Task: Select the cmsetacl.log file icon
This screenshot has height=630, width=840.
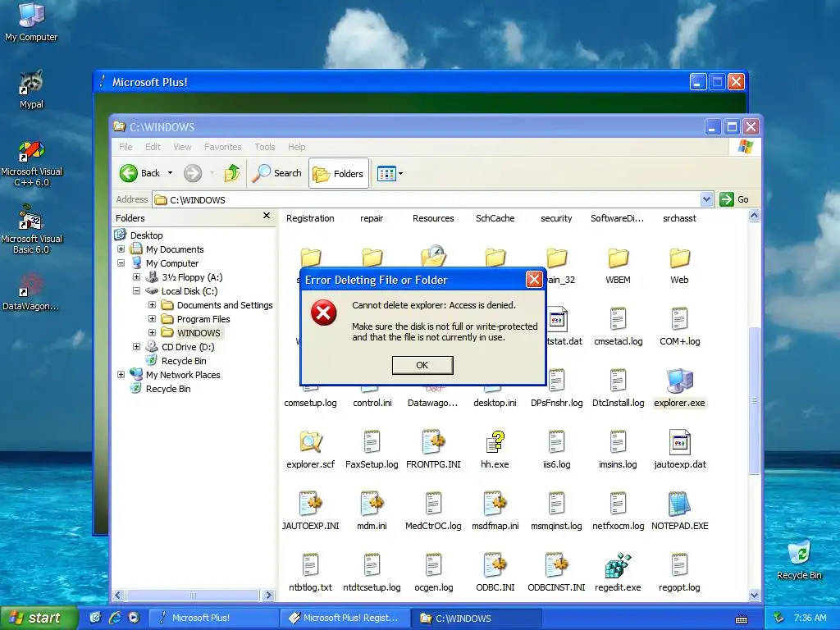Action: (x=618, y=319)
